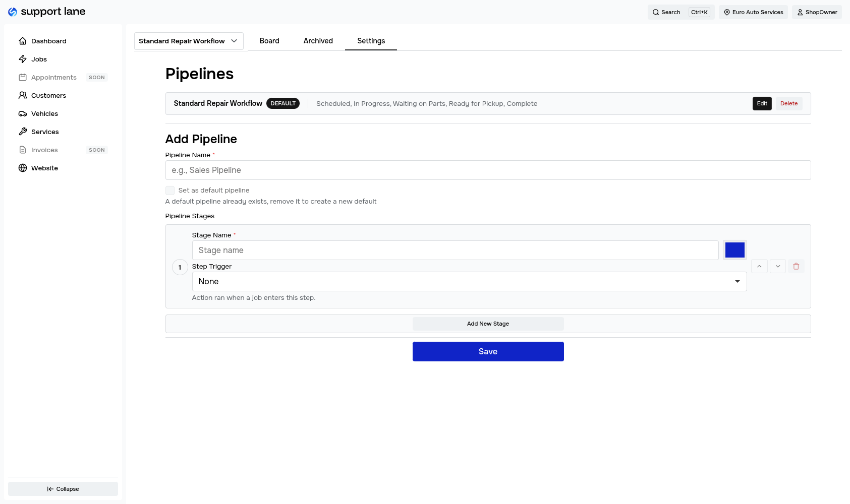Open the Archived tab
The width and height of the screenshot is (850, 504).
(318, 41)
